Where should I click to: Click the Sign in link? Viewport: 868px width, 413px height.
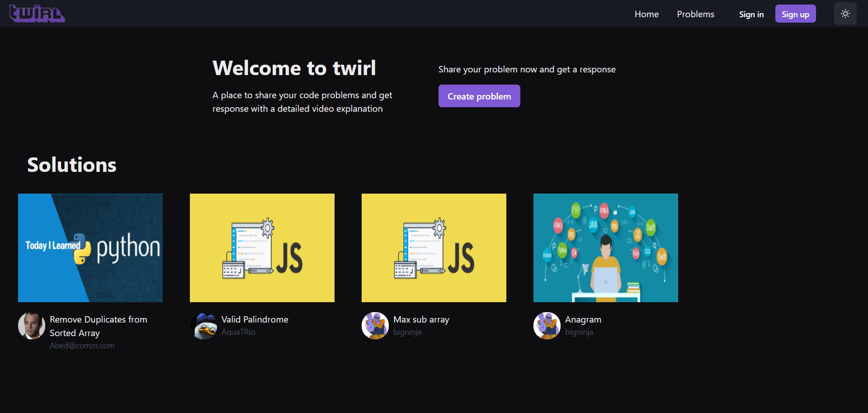[x=751, y=14]
